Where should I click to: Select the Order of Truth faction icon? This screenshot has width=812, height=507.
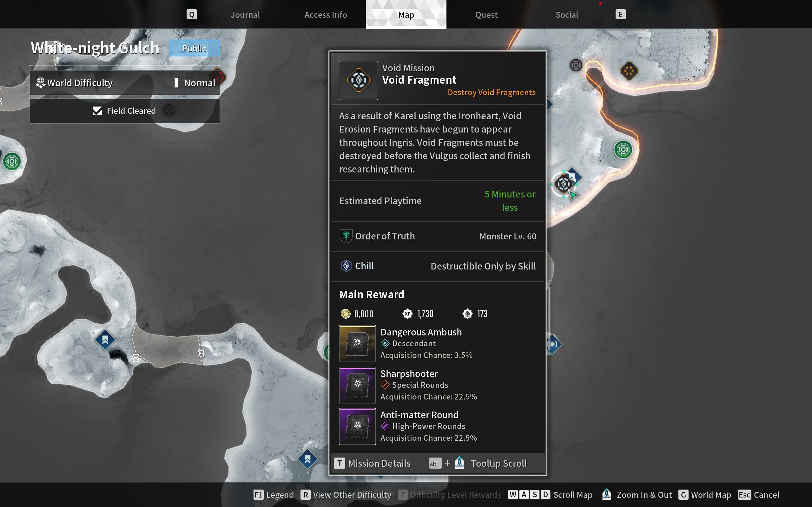click(346, 236)
